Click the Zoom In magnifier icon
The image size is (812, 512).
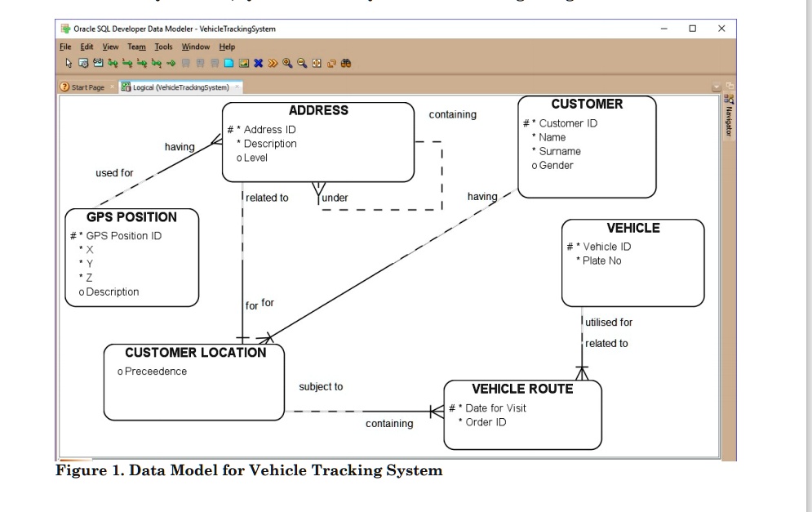(287, 63)
